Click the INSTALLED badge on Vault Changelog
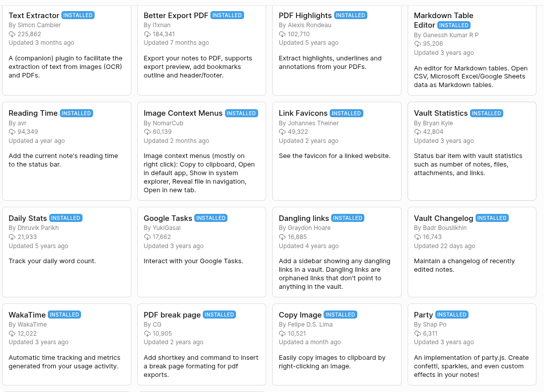Screen dimensions: 544x392 (492, 218)
